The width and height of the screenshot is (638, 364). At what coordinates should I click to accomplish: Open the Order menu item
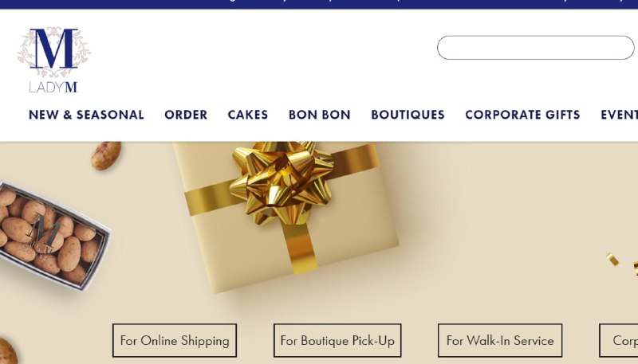click(186, 115)
